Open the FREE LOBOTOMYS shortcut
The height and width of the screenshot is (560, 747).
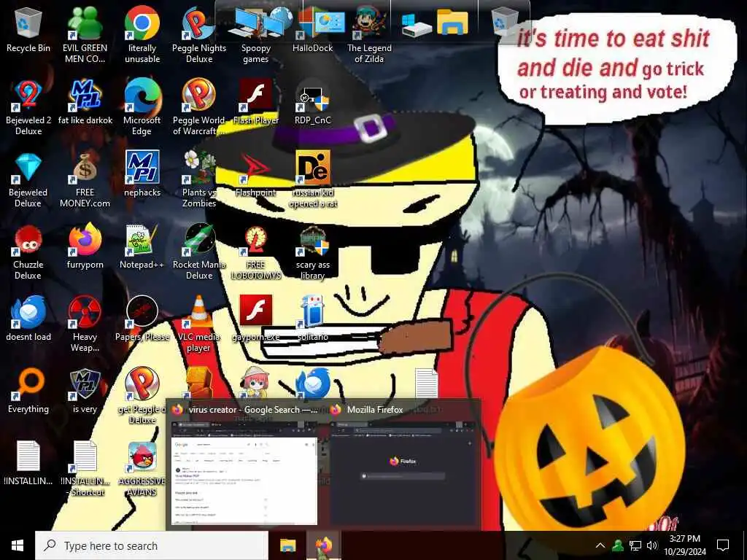pyautogui.click(x=256, y=253)
